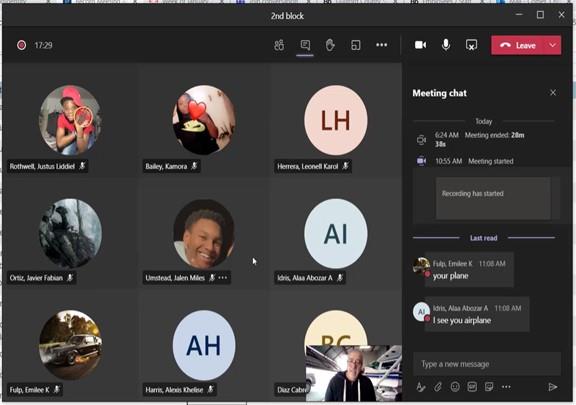This screenshot has width=576, height=405.
Task: Toggle camera on or off
Action: (x=421, y=45)
